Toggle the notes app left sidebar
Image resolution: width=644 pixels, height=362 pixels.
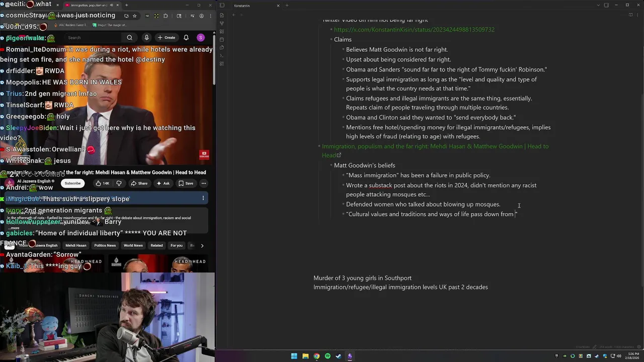click(222, 6)
